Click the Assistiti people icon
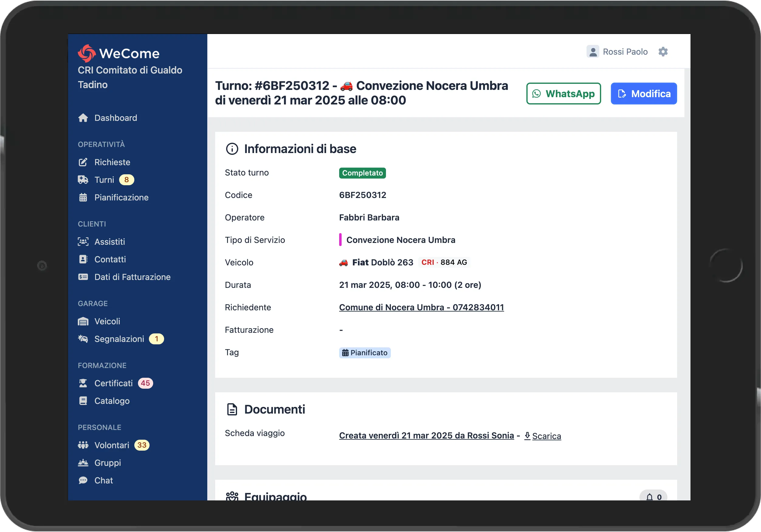 [x=83, y=242]
